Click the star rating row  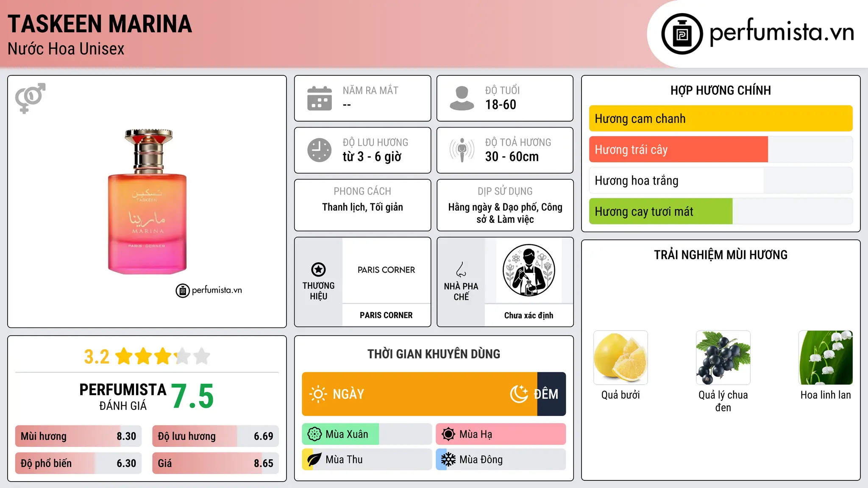pos(163,356)
